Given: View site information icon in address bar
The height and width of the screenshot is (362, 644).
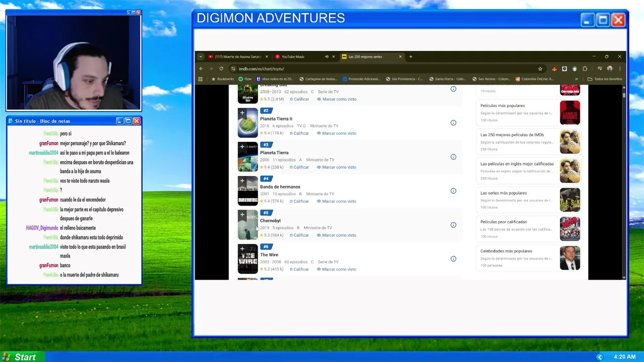Looking at the screenshot, I should [x=233, y=69].
